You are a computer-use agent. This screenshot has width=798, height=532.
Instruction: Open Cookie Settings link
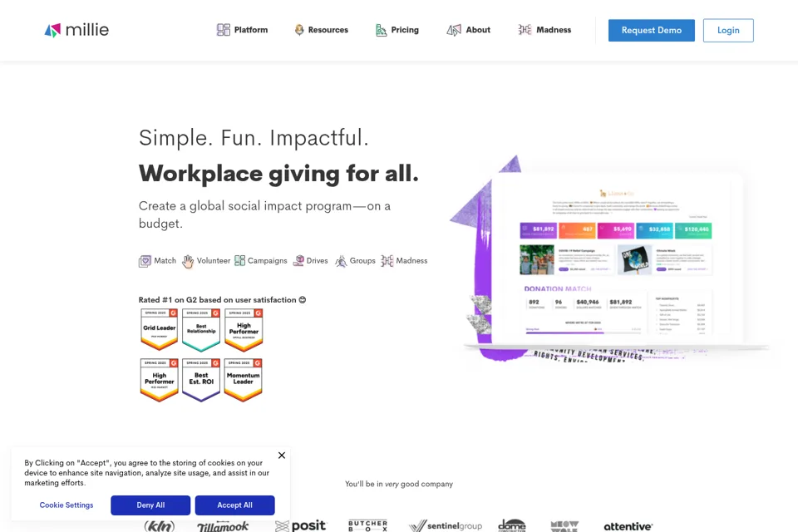click(66, 505)
